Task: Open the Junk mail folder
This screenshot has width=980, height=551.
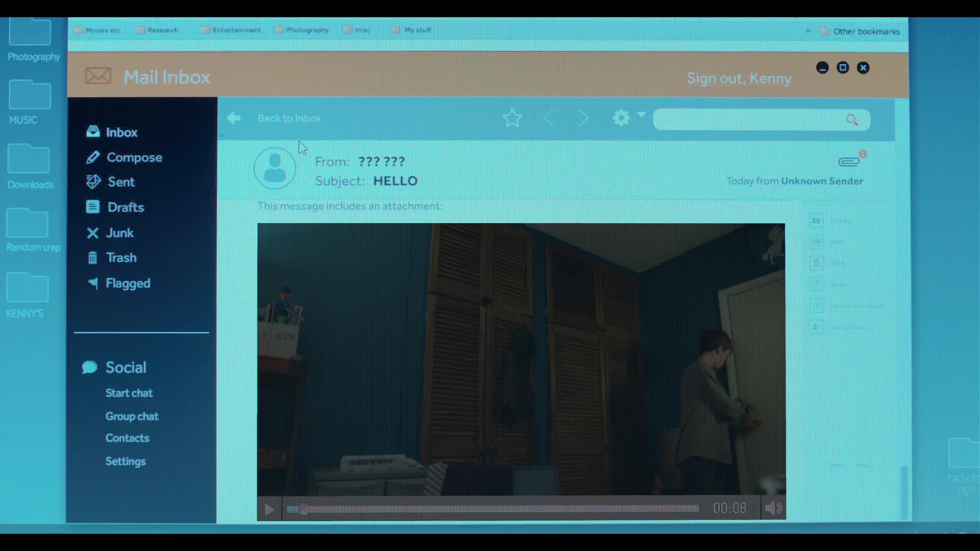Action: [x=119, y=233]
